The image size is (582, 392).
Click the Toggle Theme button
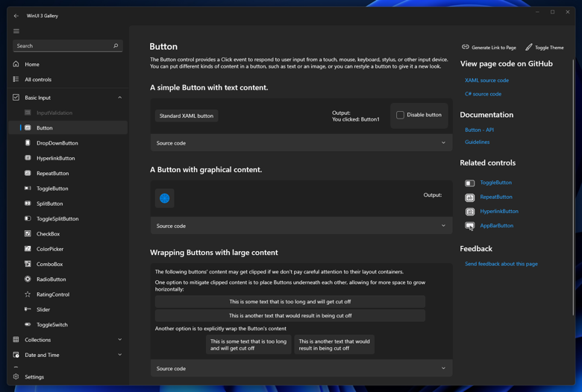coord(545,48)
